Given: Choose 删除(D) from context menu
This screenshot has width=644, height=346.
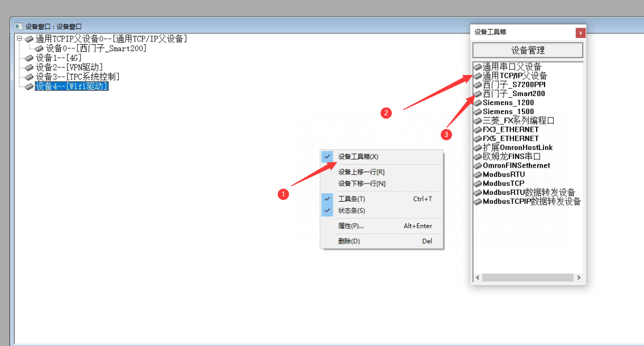Looking at the screenshot, I should coord(382,241).
